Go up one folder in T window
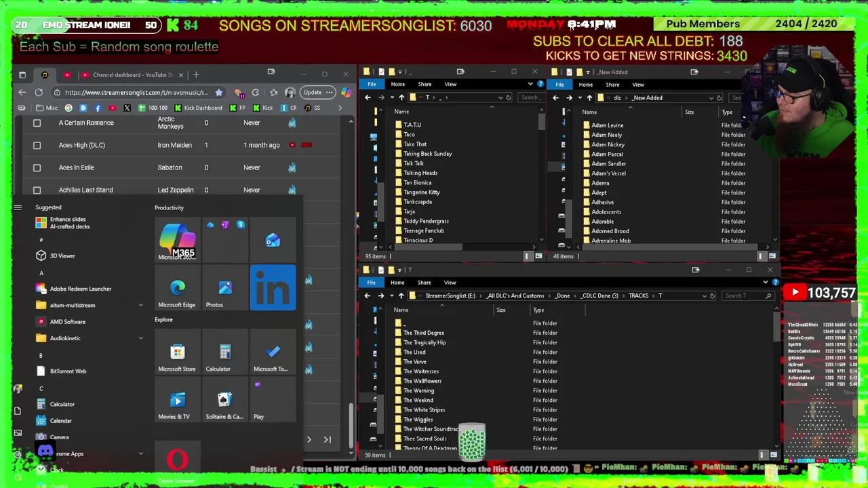Image resolution: width=868 pixels, height=488 pixels. pyautogui.click(x=401, y=97)
